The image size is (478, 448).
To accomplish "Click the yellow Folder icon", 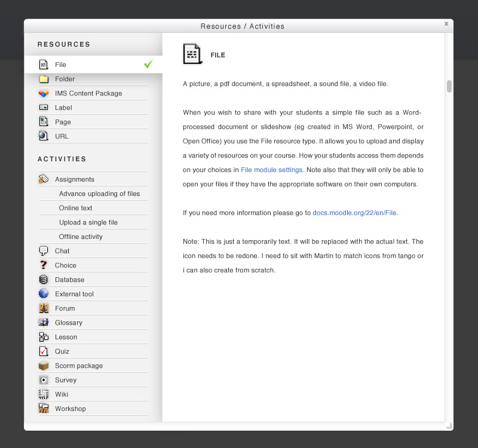I will (x=44, y=79).
